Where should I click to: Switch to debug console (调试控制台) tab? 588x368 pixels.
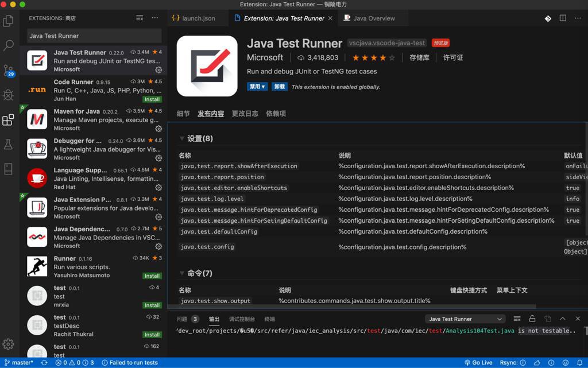pyautogui.click(x=242, y=319)
